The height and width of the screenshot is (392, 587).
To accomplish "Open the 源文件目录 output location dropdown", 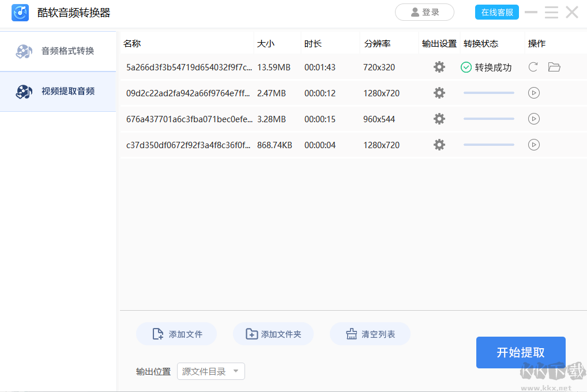I will click(x=210, y=371).
